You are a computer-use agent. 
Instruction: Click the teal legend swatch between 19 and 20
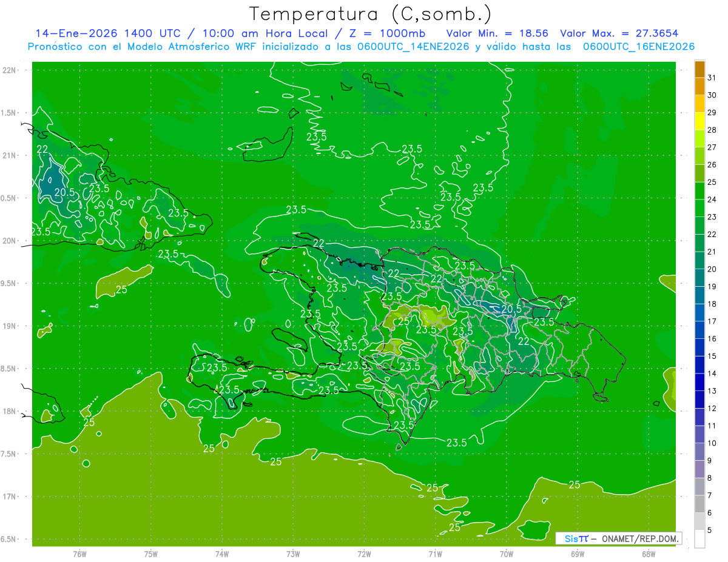click(699, 278)
